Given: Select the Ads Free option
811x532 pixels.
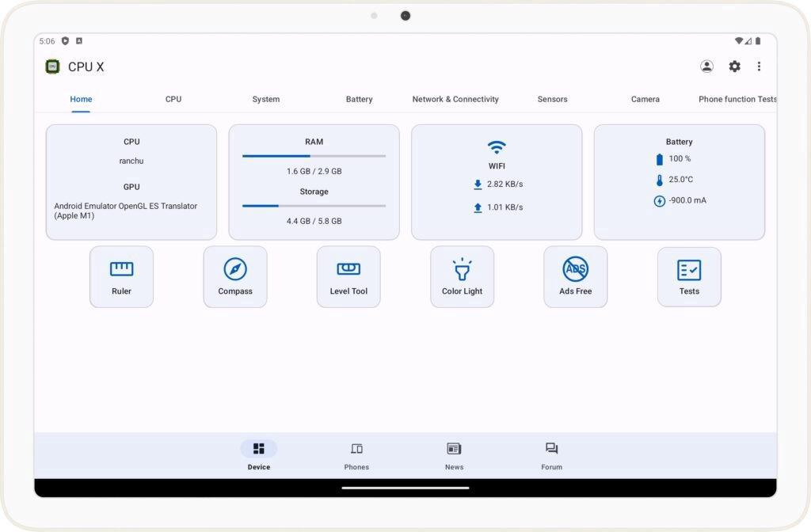Looking at the screenshot, I should pyautogui.click(x=575, y=276).
